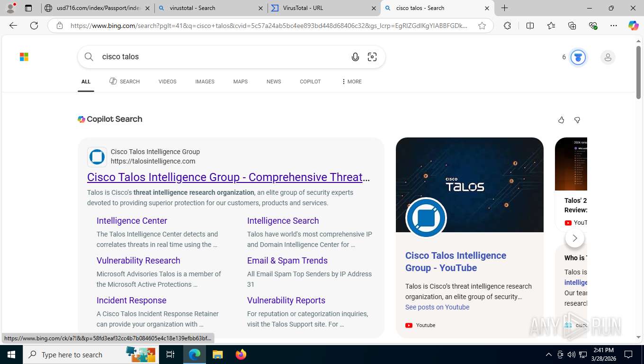Click the Cisco Talos banner thumbnail

pyautogui.click(x=470, y=185)
